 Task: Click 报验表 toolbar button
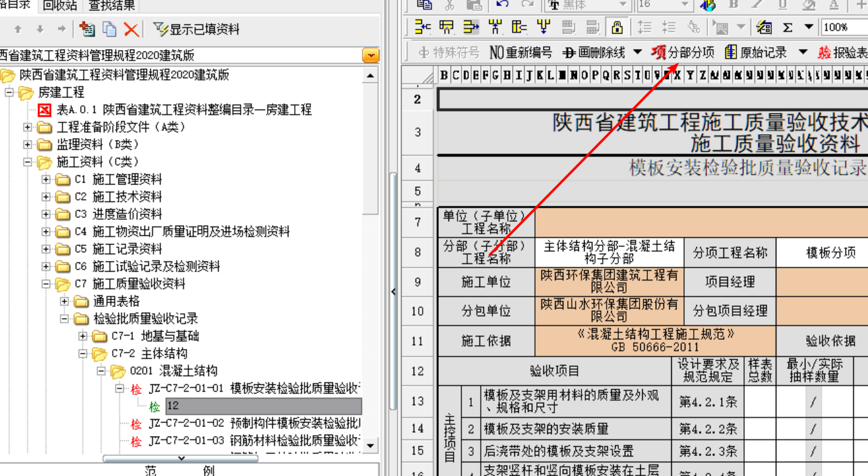(842, 52)
